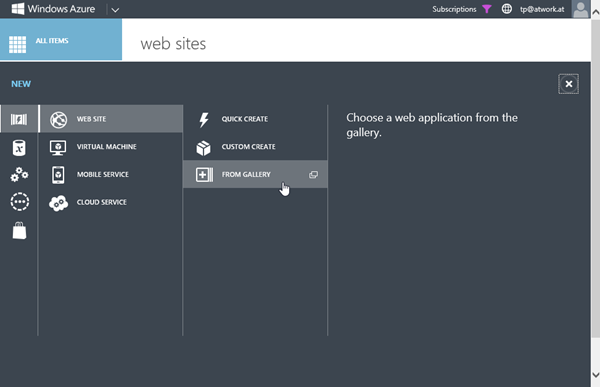
Task: Open the ALL ITEMS navigation tab
Action: click(x=61, y=40)
